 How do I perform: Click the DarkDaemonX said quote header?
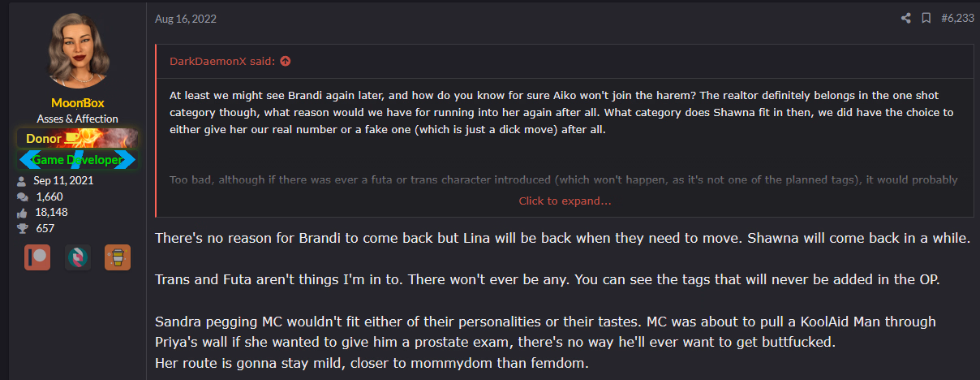pyautogui.click(x=222, y=61)
